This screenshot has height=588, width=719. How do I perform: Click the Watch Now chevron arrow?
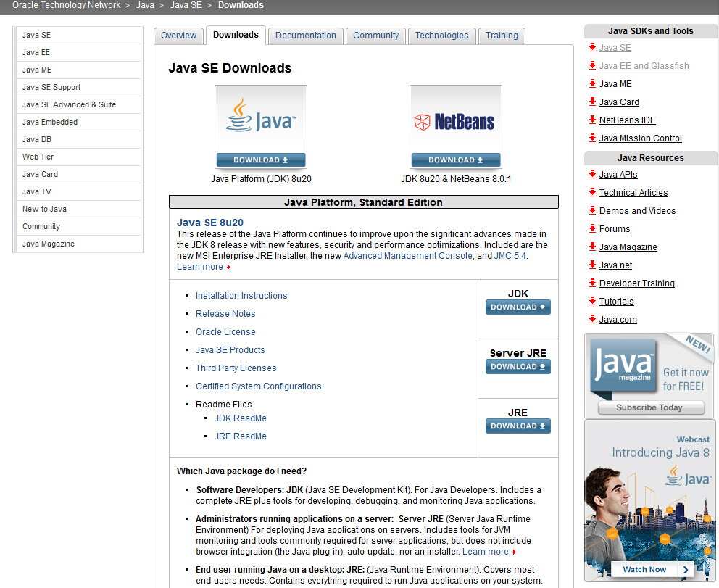pos(686,570)
